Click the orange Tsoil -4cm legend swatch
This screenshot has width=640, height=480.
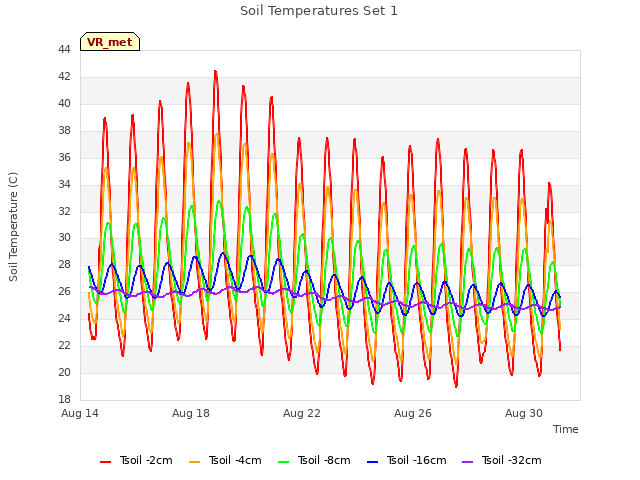click(195, 462)
